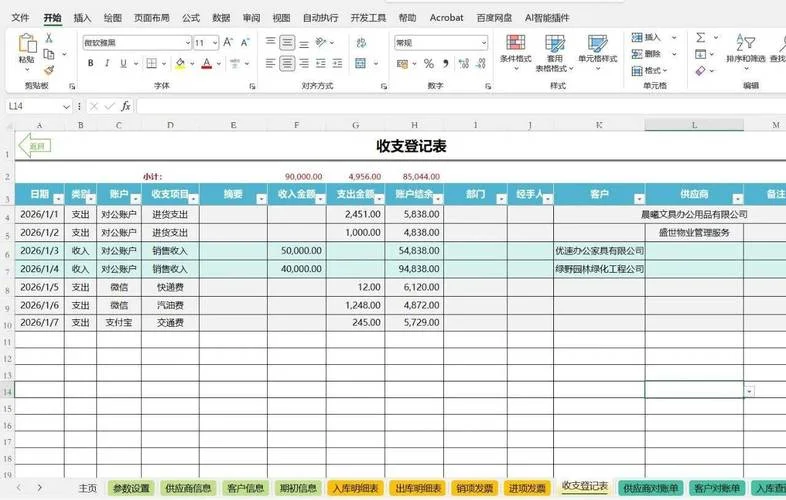Click the Comma Style icon
The image size is (786, 500).
[x=446, y=64]
